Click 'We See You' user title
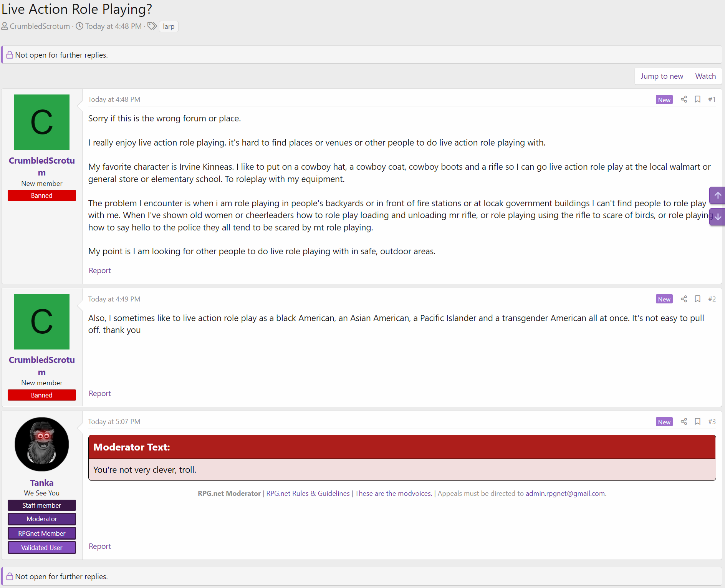Viewport: 725px width, 588px height. [42, 493]
